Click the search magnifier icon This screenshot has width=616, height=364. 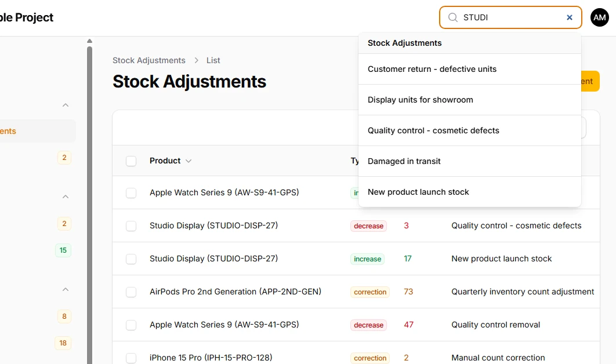[x=452, y=17]
